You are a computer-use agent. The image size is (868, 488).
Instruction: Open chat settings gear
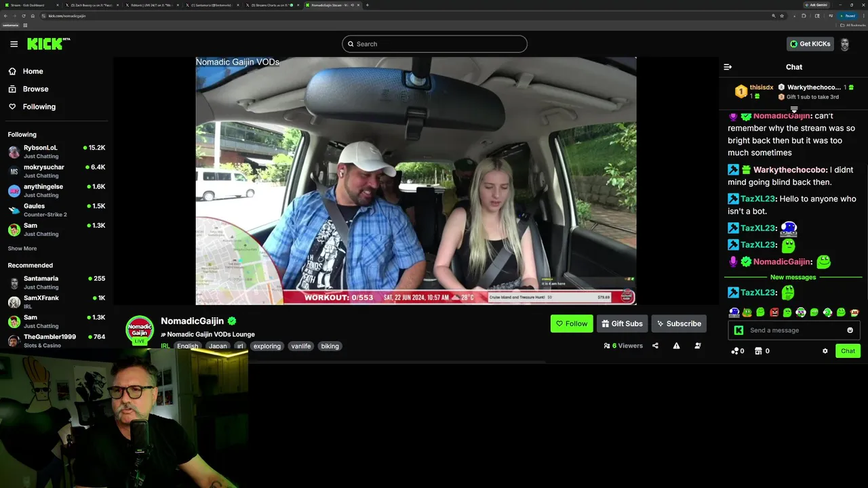tap(825, 351)
